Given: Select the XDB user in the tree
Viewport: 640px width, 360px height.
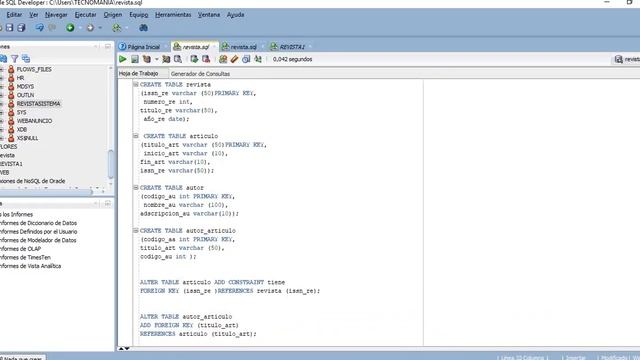Looking at the screenshot, I should [22, 129].
